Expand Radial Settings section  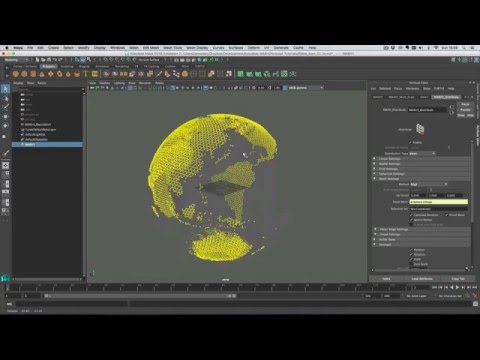(421, 164)
